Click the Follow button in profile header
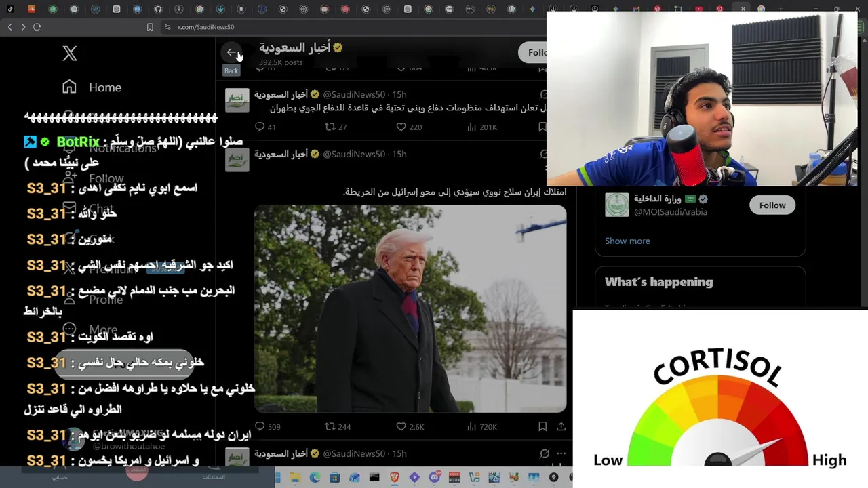This screenshot has width=868, height=488. pos(533,52)
